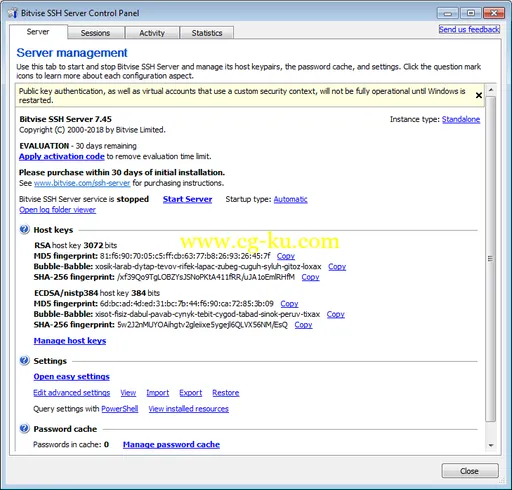Click the Password cache help question mark icon
Image resolution: width=512 pixels, height=490 pixels.
24,429
